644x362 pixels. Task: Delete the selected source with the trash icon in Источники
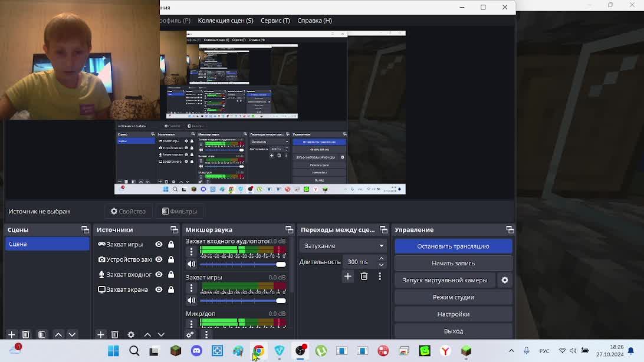[x=114, y=334]
